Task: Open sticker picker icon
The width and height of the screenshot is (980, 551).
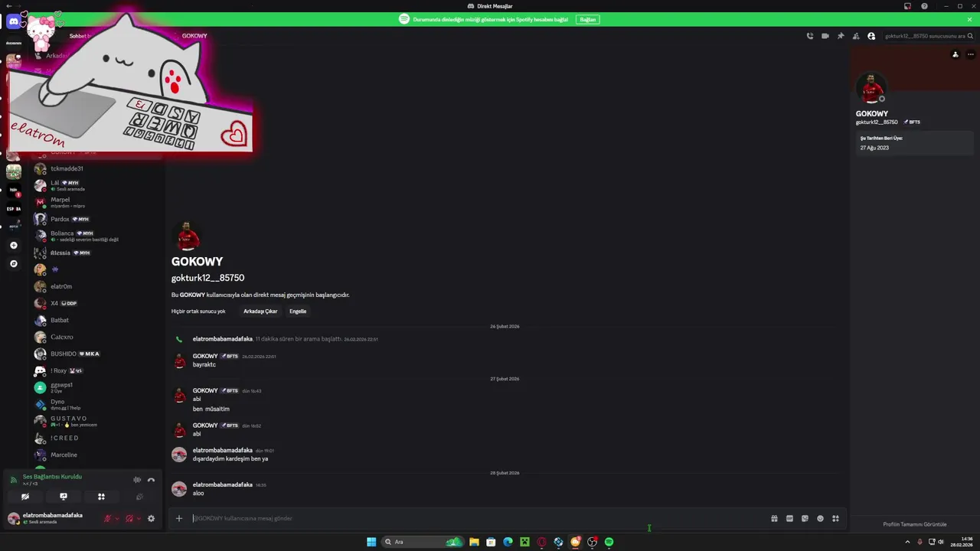Action: (x=805, y=518)
